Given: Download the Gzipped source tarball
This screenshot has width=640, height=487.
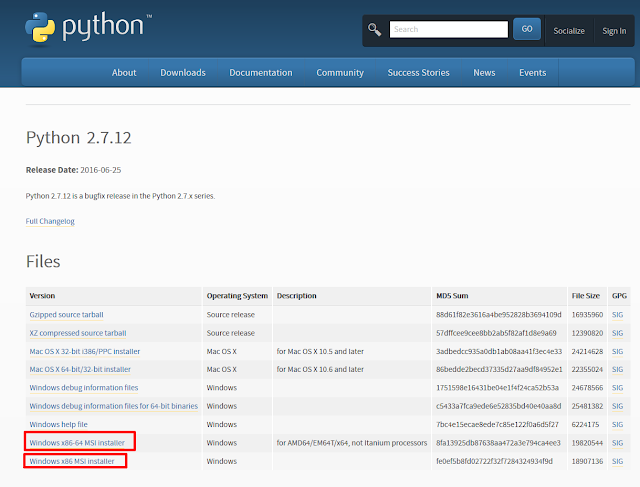Looking at the screenshot, I should [x=66, y=315].
